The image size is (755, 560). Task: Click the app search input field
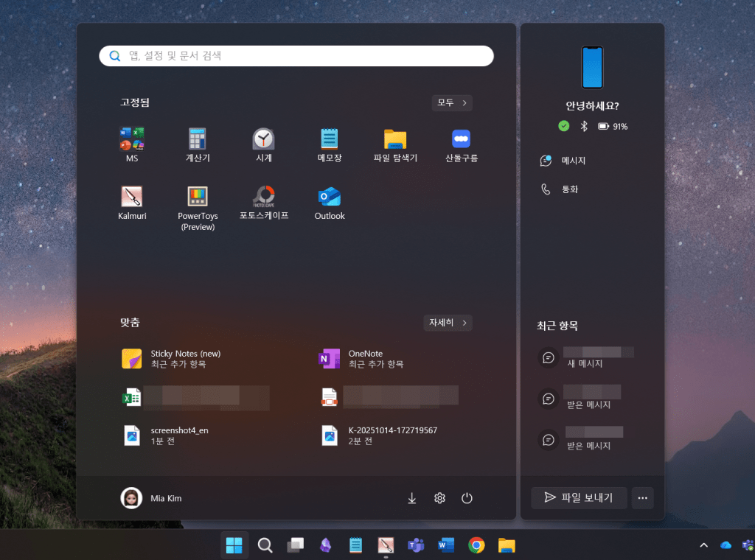(x=296, y=56)
